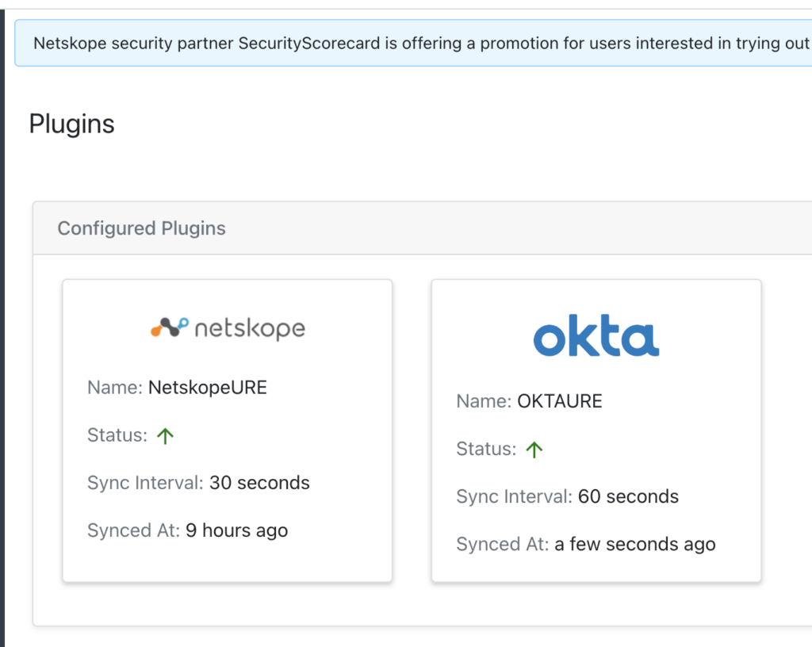Click the SecurityScorecard promotion banner
The image size is (812, 647).
click(x=413, y=43)
